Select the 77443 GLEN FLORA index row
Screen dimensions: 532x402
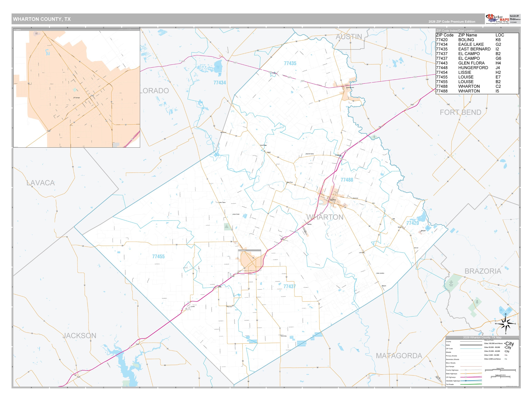[477, 63]
